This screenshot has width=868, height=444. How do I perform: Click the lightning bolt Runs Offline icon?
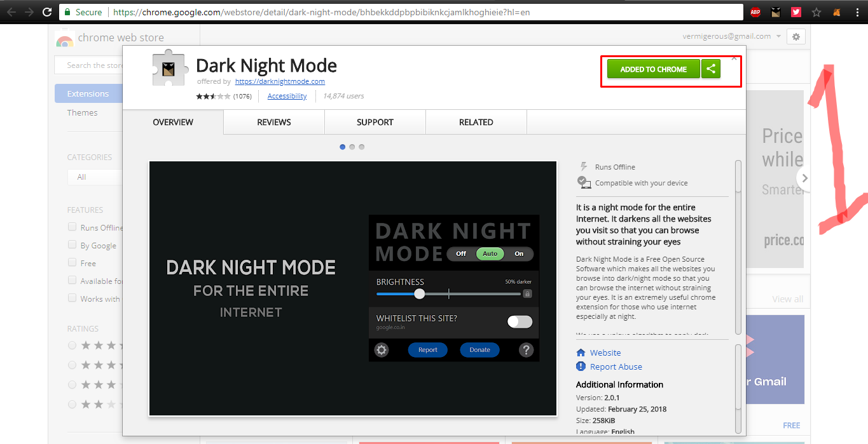(584, 166)
